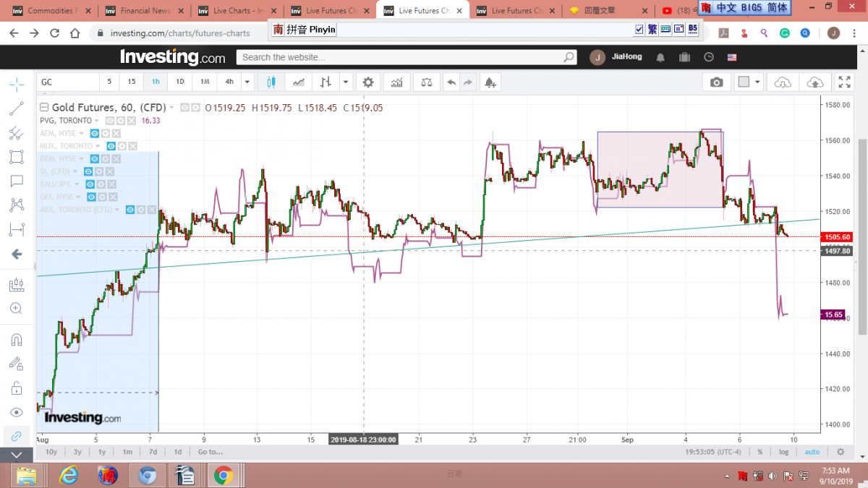Open chart settings gear in toolbar

tap(368, 82)
